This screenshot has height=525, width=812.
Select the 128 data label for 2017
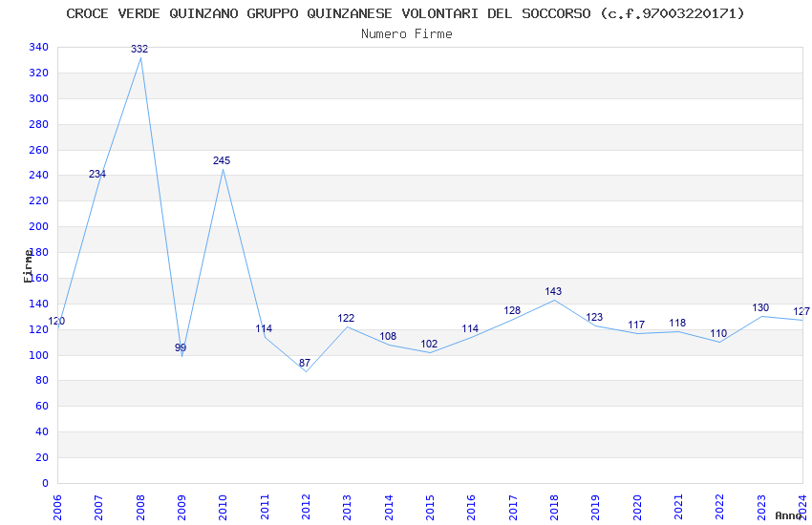pos(512,310)
